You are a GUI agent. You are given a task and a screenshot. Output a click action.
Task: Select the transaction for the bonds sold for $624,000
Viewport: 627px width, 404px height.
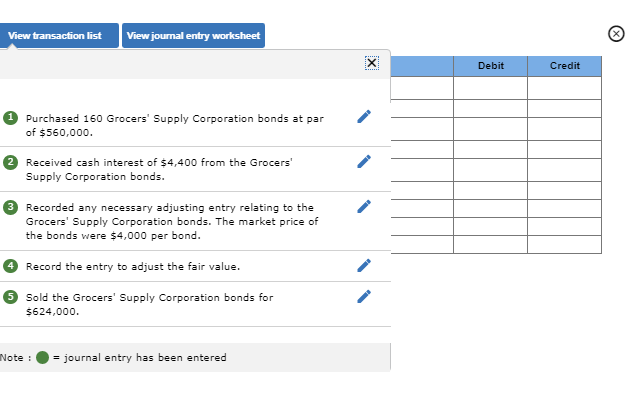point(148,304)
